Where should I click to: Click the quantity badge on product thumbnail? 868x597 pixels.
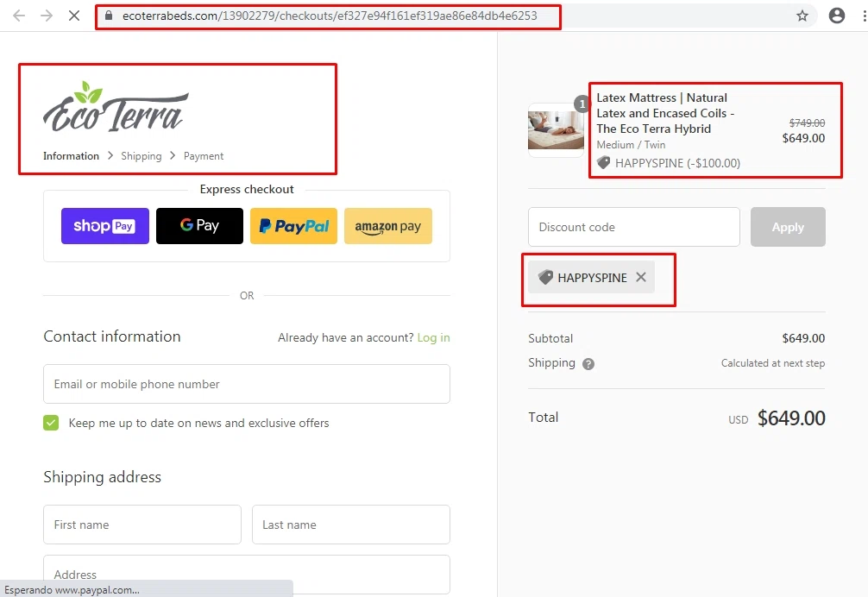pos(582,104)
